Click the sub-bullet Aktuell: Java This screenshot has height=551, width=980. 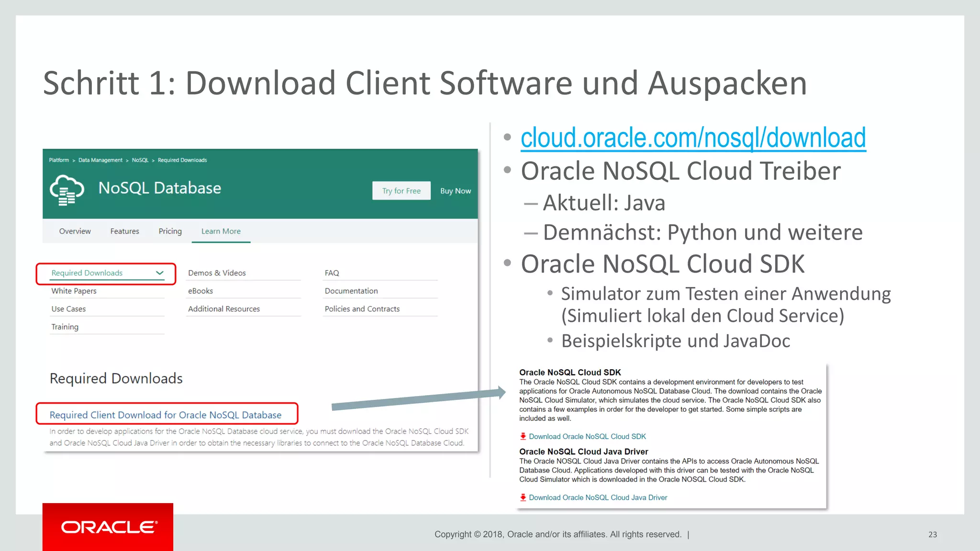[604, 203]
